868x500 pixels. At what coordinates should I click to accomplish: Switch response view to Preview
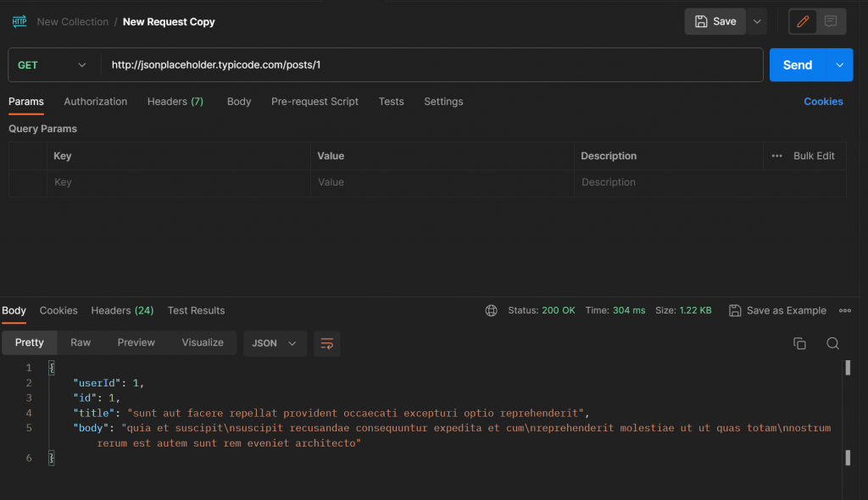[136, 342]
